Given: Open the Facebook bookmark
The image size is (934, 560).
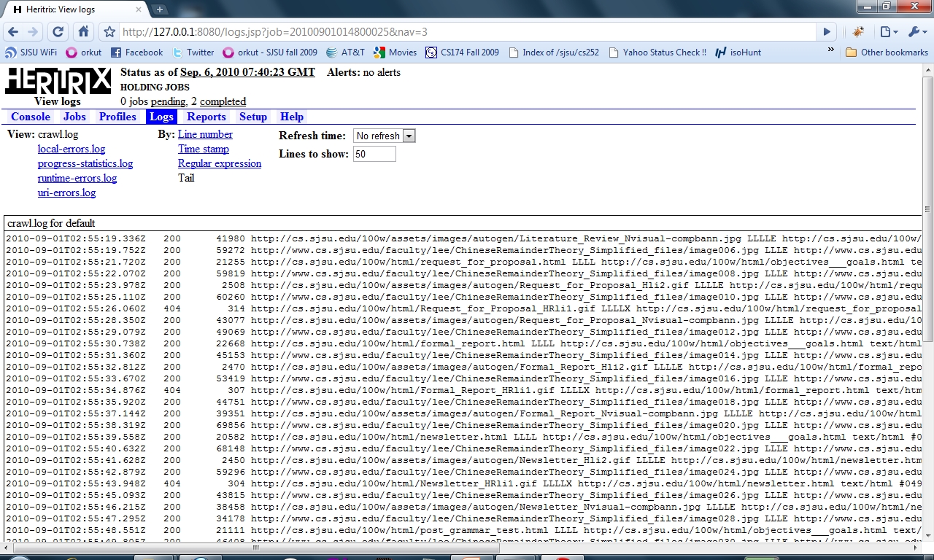Looking at the screenshot, I should [x=137, y=52].
